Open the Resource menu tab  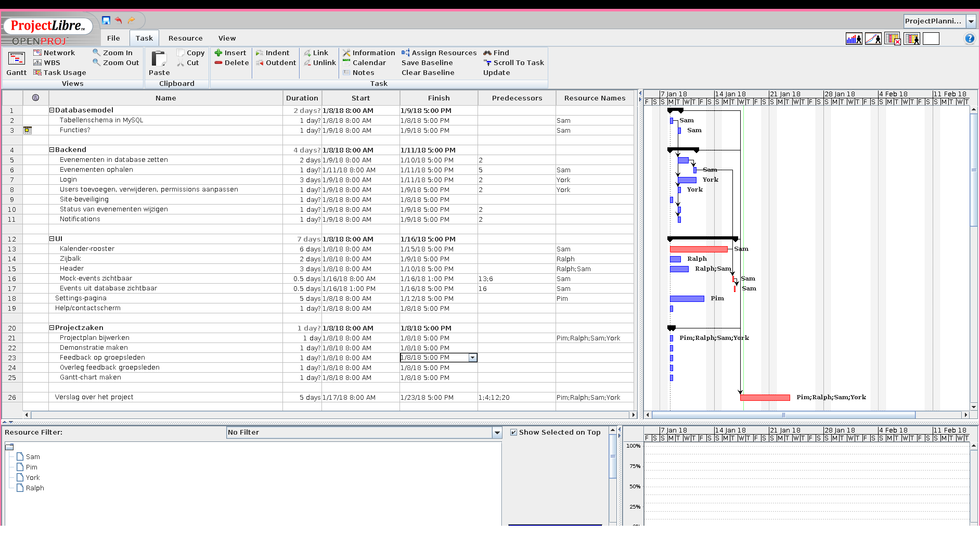(185, 38)
